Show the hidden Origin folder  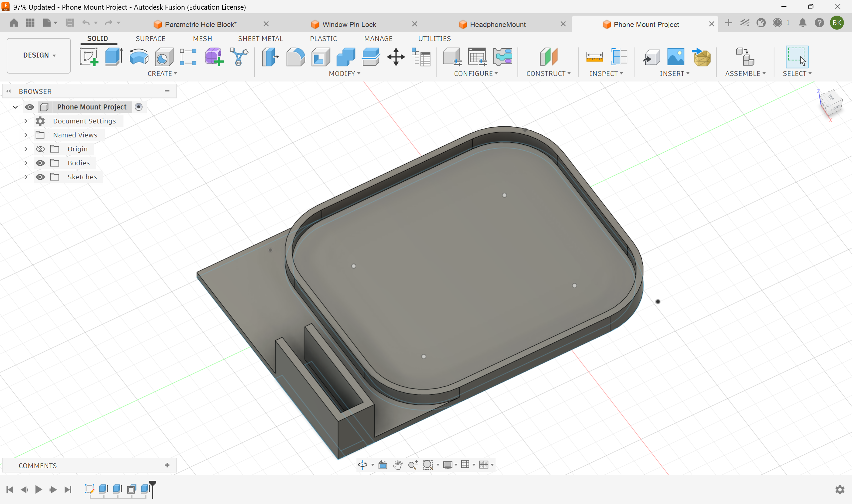(x=40, y=149)
